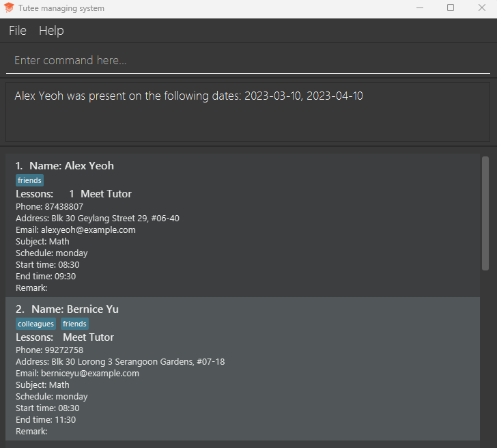Click the attendance result message box

pyautogui.click(x=248, y=112)
